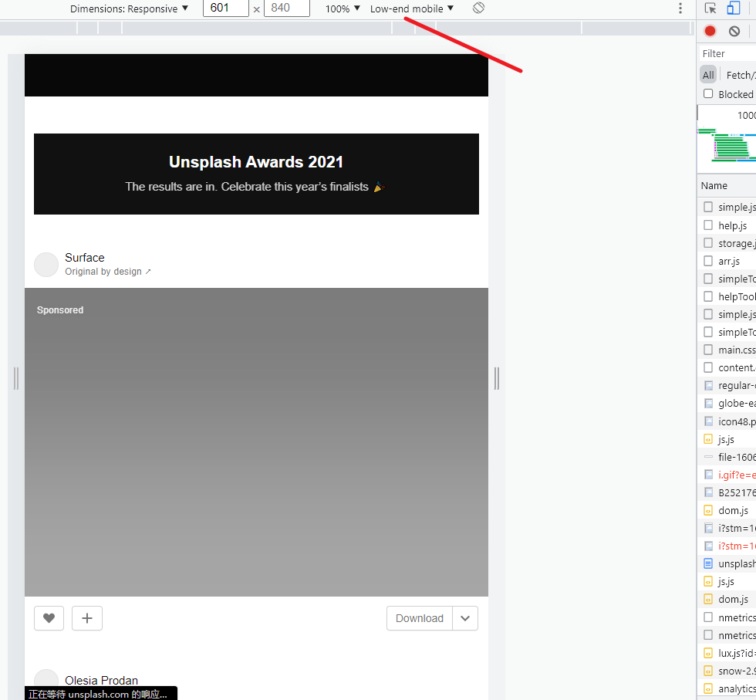
Task: Click the Surface profile avatar
Action: click(x=46, y=265)
